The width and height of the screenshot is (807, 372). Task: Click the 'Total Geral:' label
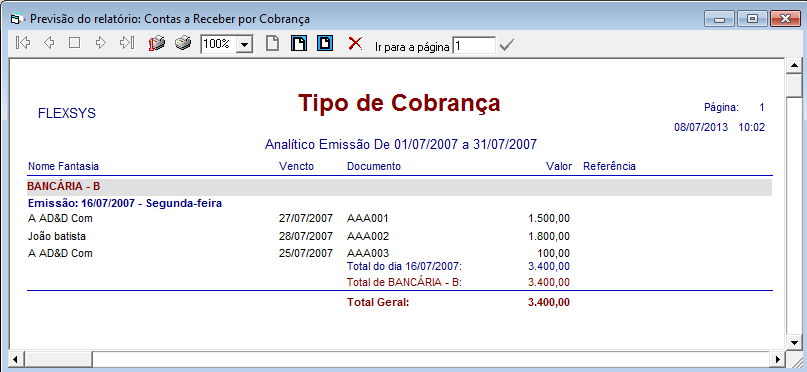click(378, 302)
